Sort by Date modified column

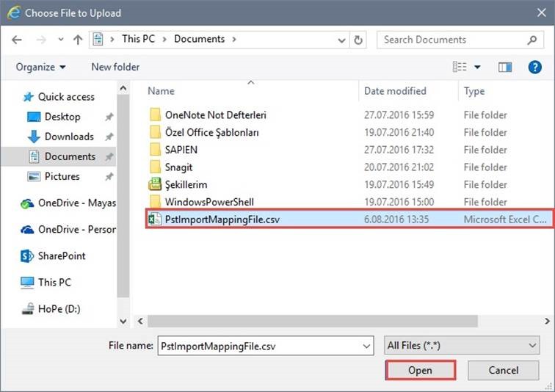pyautogui.click(x=395, y=91)
